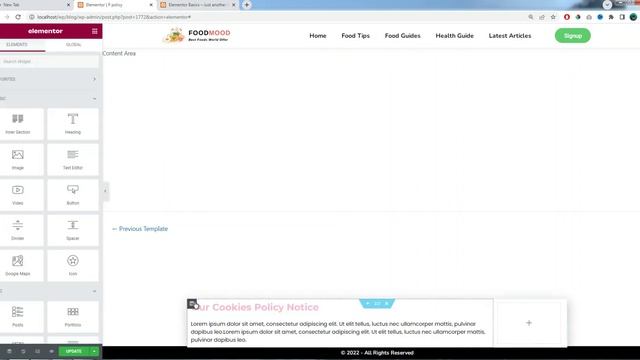This screenshot has width=640, height=360.
Task: Edit section via blue handle center
Action: tap(377, 304)
